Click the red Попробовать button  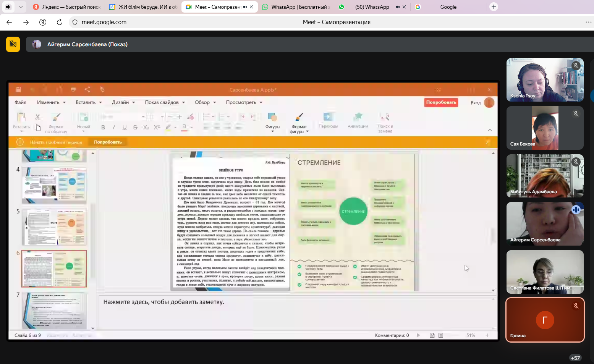[x=441, y=102]
